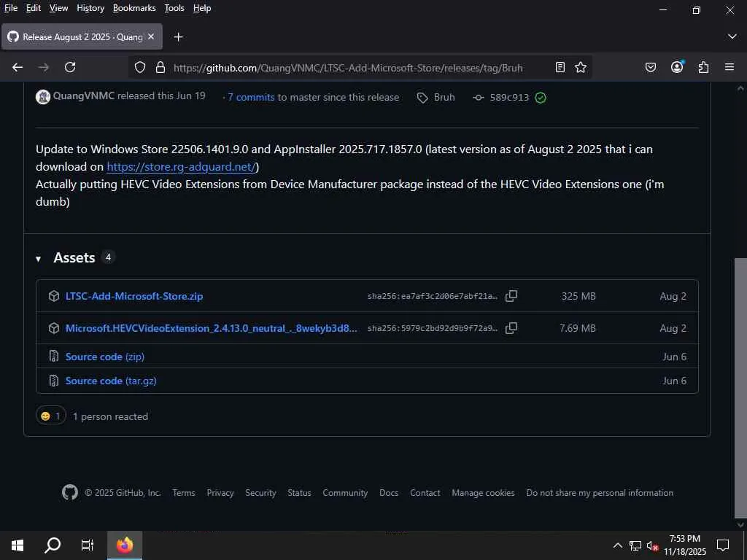Screen dimensions: 747x560
Task: Open the 7 commits link
Action: [x=251, y=97]
